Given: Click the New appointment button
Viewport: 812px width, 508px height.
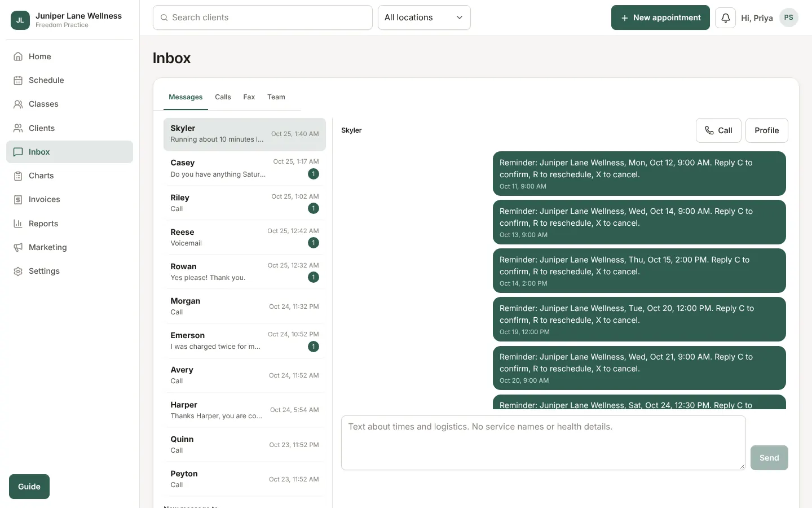Looking at the screenshot, I should click(660, 17).
